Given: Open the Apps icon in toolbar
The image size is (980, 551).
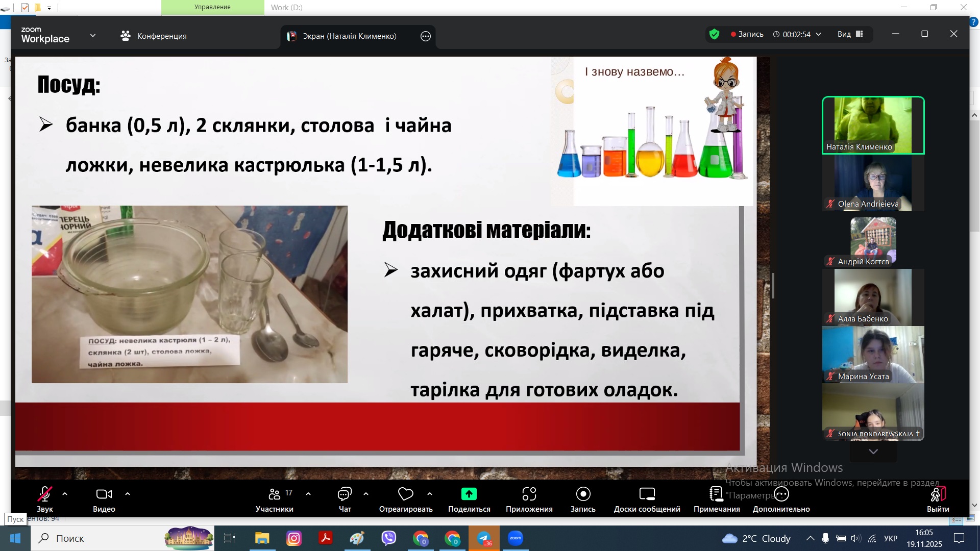Looking at the screenshot, I should pos(529,494).
